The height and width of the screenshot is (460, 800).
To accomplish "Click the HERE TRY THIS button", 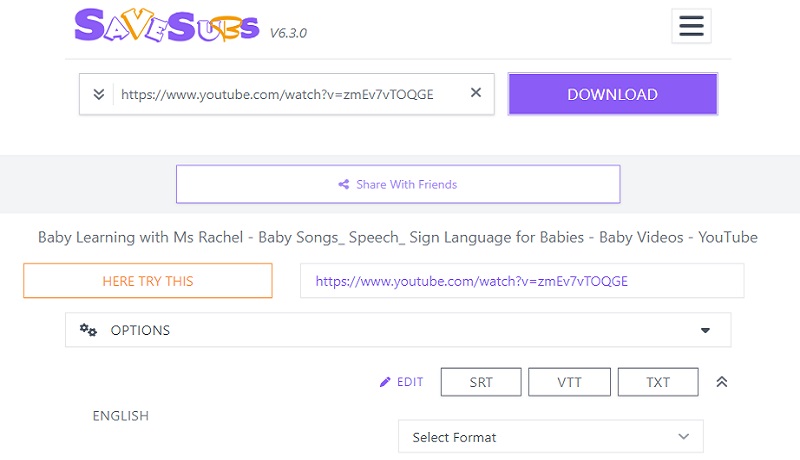I will coord(148,281).
